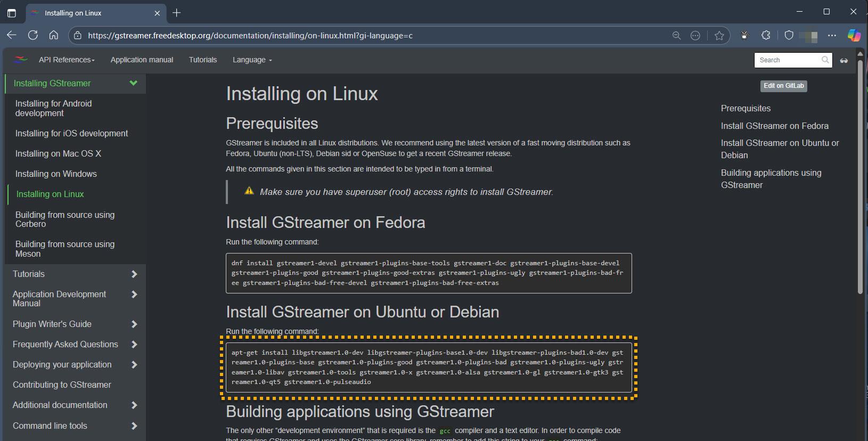
Task: Refresh the page with the reload icon
Action: [33, 35]
